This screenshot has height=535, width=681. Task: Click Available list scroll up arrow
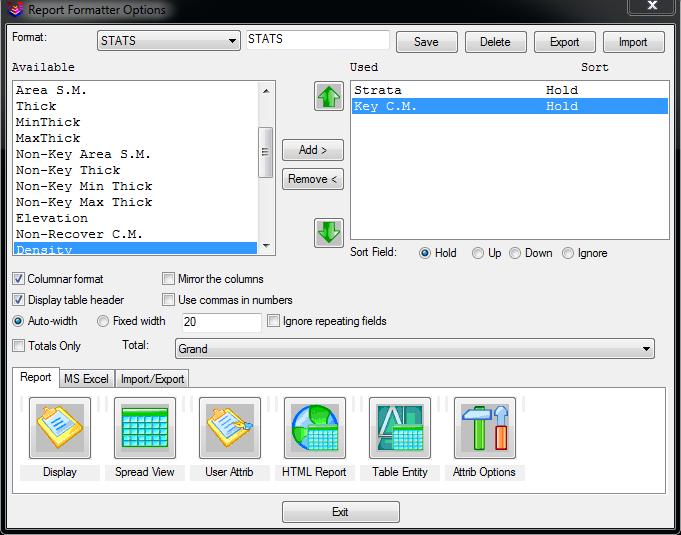click(266, 91)
